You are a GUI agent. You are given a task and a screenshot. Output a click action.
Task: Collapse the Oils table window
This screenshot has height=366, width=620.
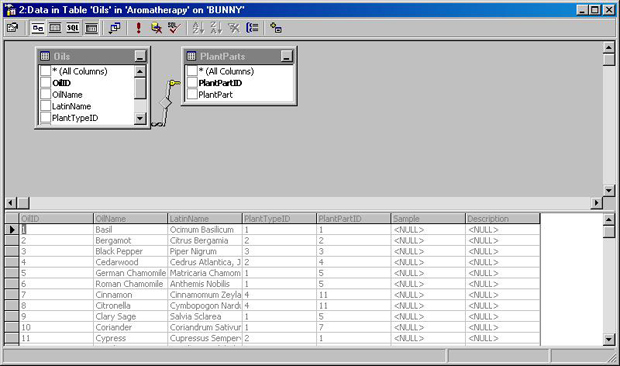(x=140, y=56)
